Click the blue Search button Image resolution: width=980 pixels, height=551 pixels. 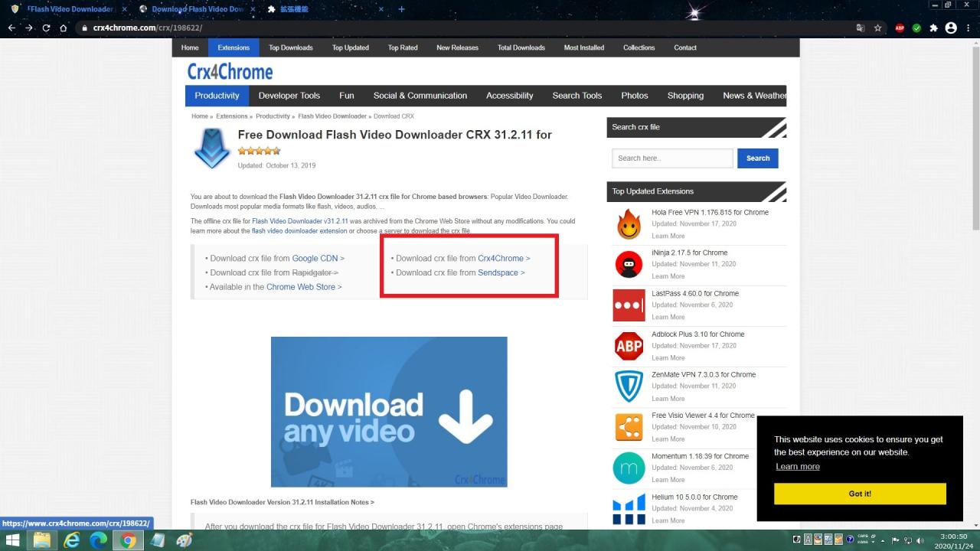[x=758, y=158]
